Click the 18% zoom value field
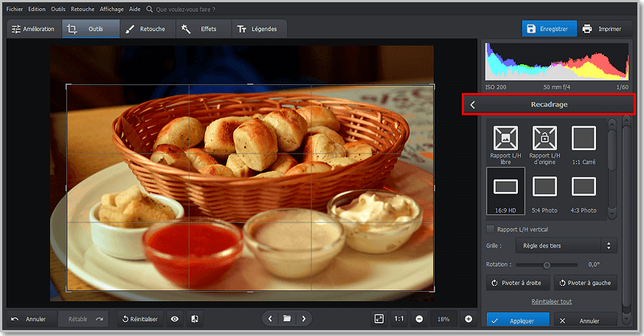 tap(443, 319)
